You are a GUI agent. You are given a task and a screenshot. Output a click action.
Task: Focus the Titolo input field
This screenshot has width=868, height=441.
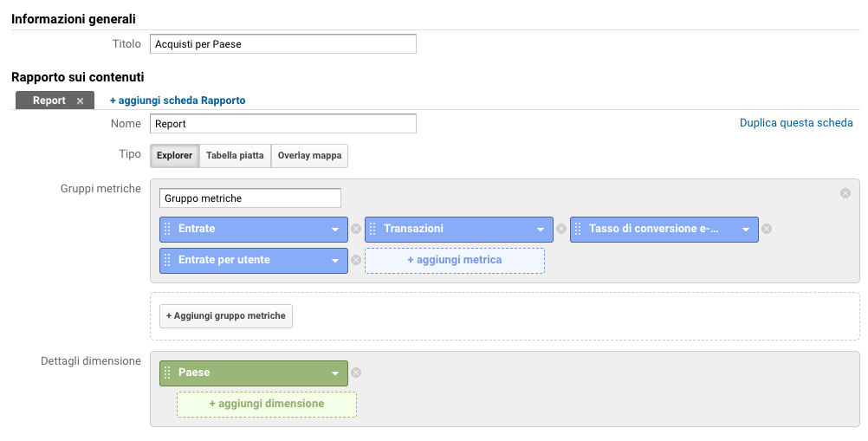click(283, 44)
